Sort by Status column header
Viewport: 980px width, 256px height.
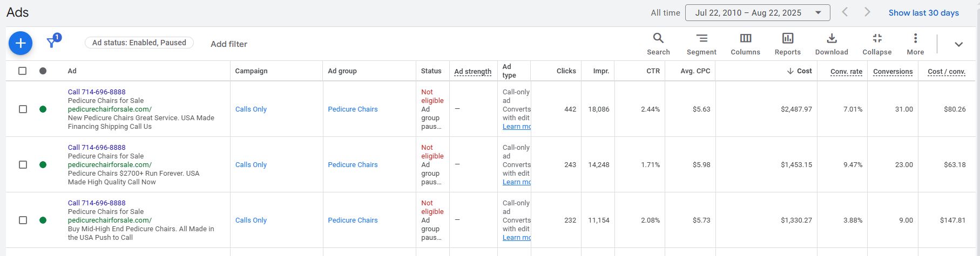point(431,71)
